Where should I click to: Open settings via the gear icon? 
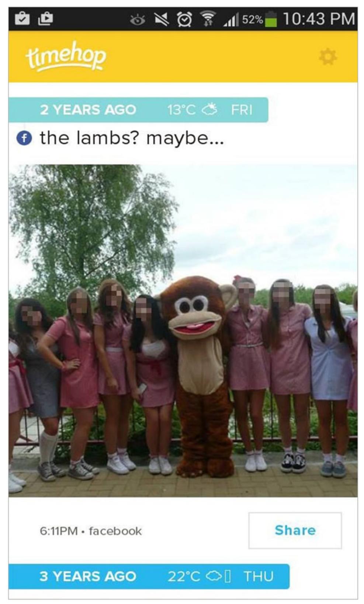327,57
